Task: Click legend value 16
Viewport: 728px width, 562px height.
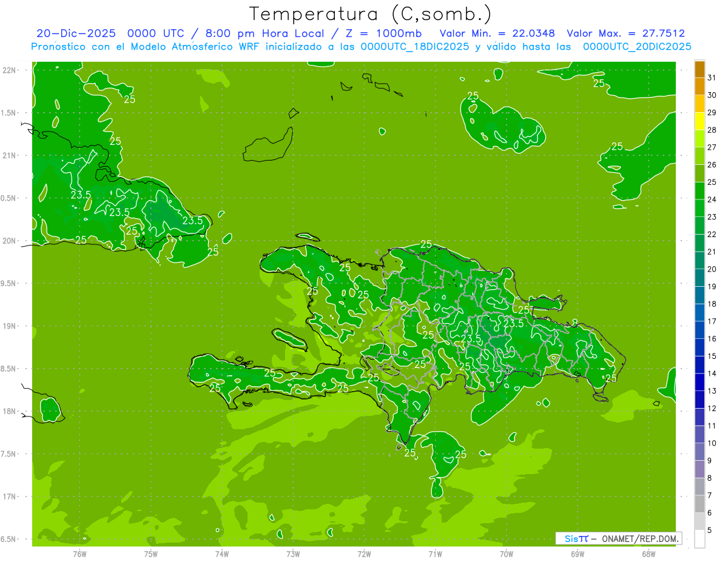Action: pyautogui.click(x=712, y=339)
